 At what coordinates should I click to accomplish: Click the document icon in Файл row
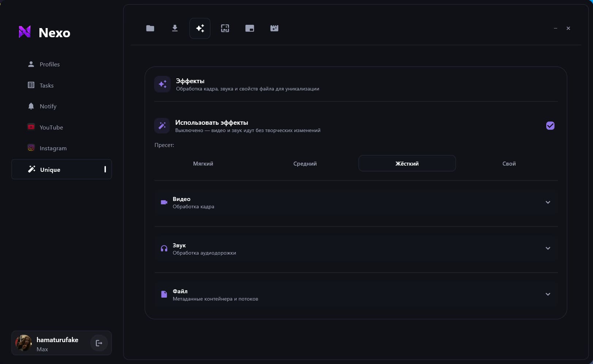[164, 294]
